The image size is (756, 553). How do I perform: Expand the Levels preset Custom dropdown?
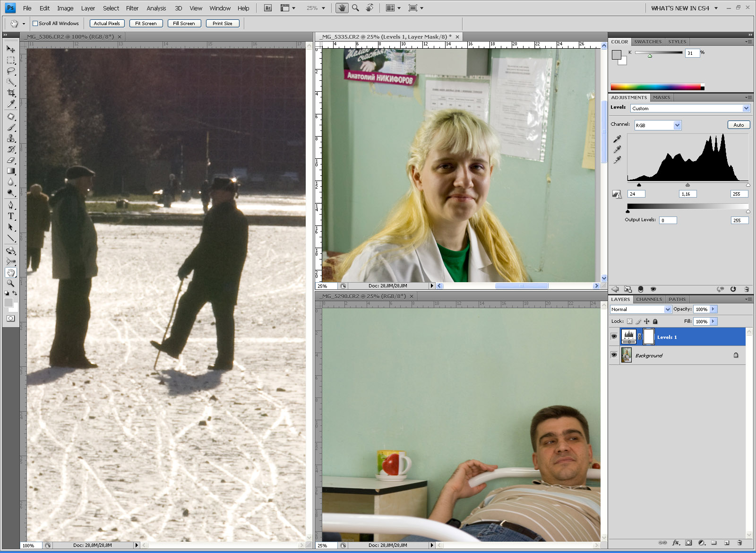click(746, 108)
